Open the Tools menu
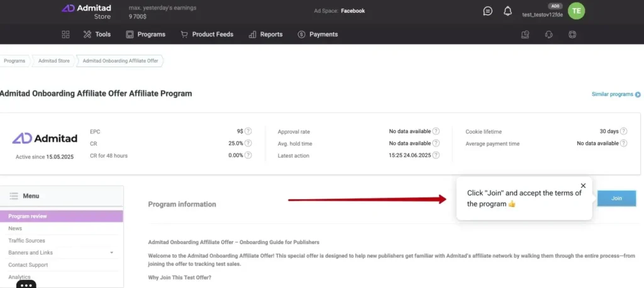644x288 pixels. (97, 35)
